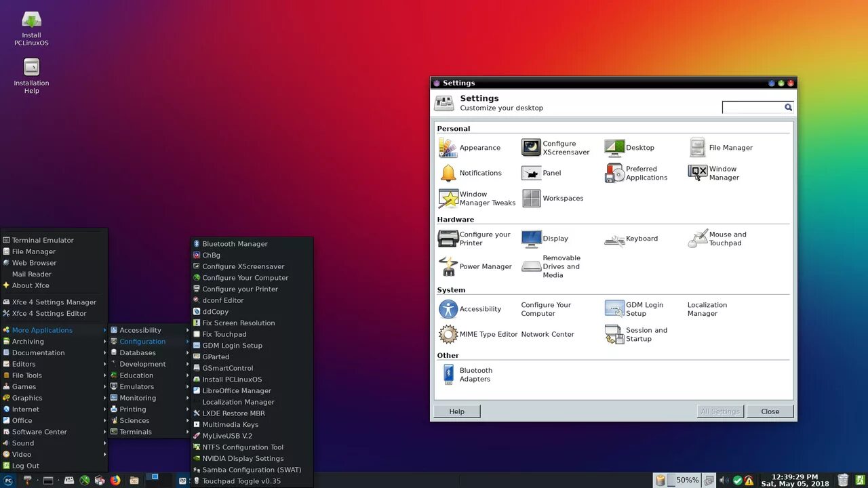Choose Log Out from the menu
Viewport: 868px width, 488px height.
54,466
